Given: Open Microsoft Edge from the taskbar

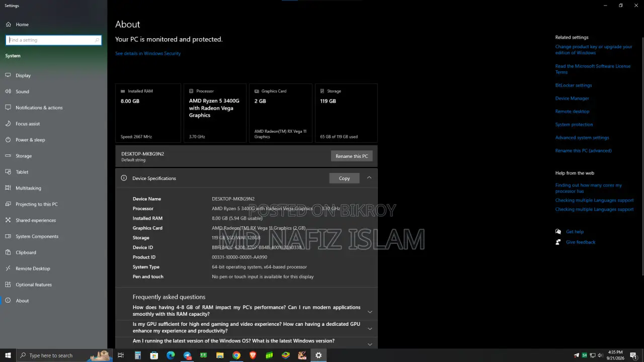Looking at the screenshot, I should (x=171, y=355).
